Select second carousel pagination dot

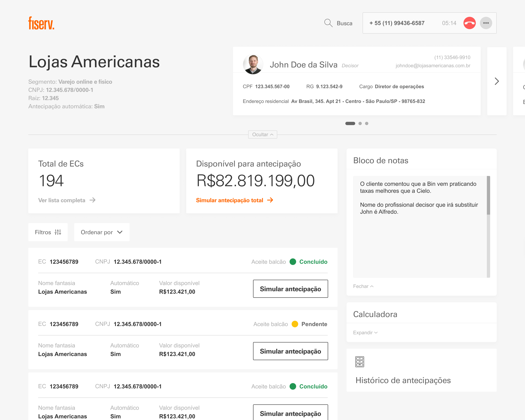[360, 123]
